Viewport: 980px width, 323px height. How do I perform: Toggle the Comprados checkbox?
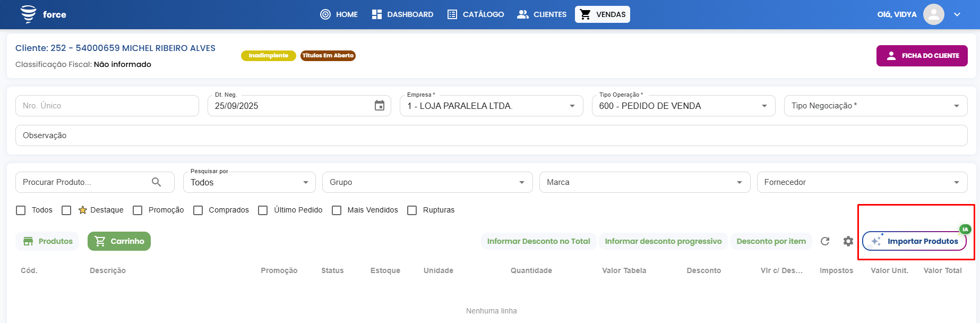click(x=198, y=210)
